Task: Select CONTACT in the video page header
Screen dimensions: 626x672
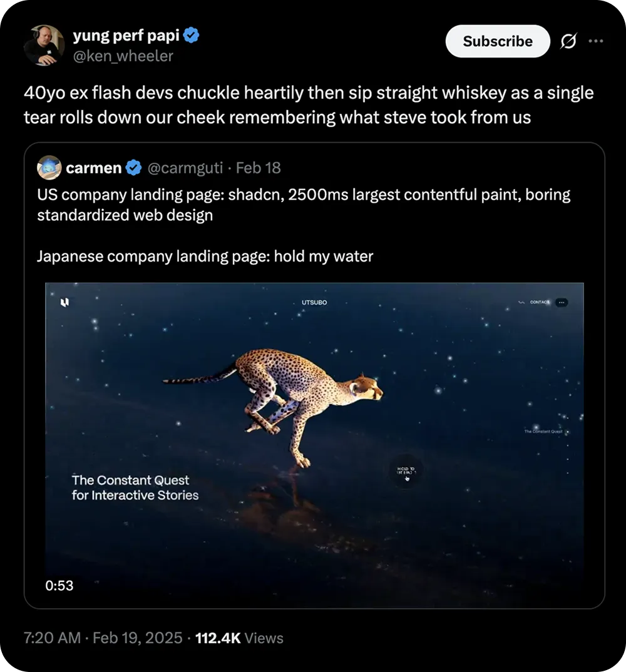Action: tap(539, 302)
